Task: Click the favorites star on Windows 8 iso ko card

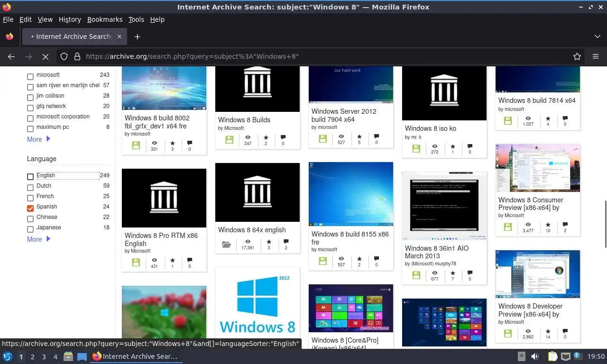Action: pos(452,147)
